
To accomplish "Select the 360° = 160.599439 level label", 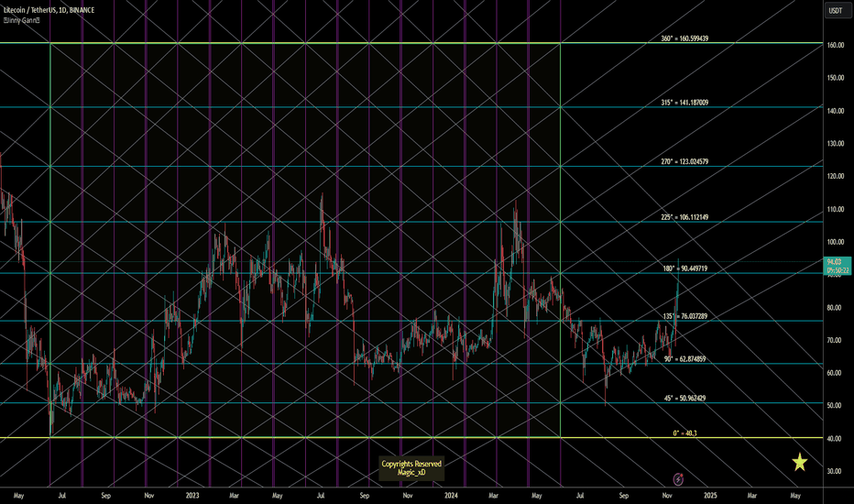I will click(x=684, y=38).
